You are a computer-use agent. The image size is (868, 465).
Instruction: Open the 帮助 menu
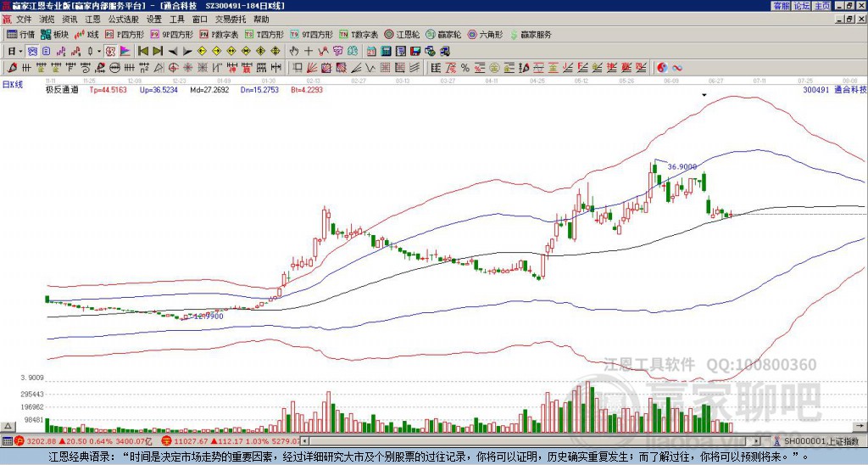point(261,20)
